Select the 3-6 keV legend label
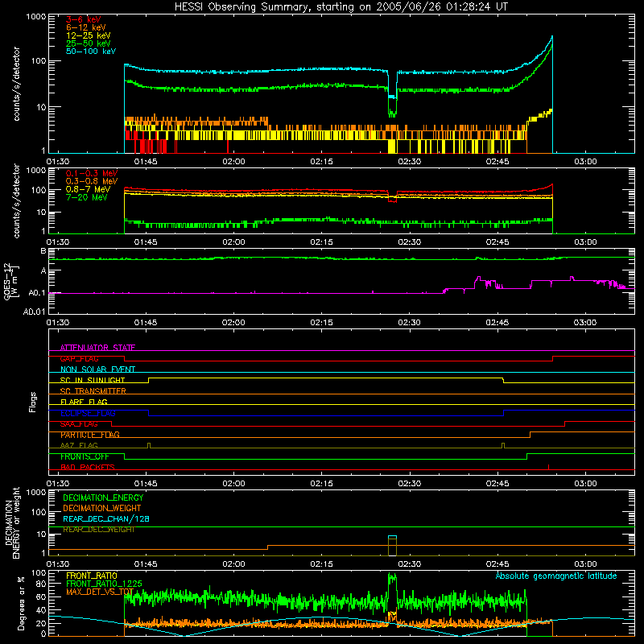The width and height of the screenshot is (644, 644). pos(84,19)
